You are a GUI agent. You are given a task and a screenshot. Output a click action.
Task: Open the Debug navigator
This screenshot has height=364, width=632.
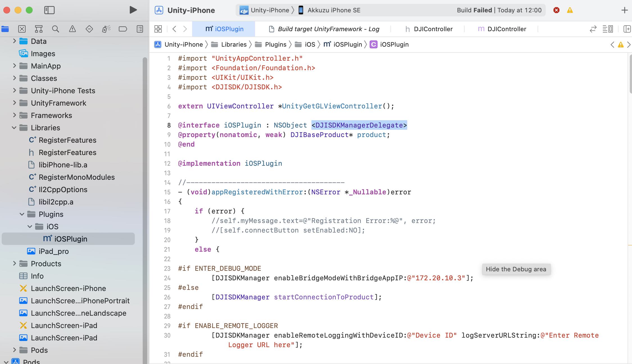coord(106,29)
